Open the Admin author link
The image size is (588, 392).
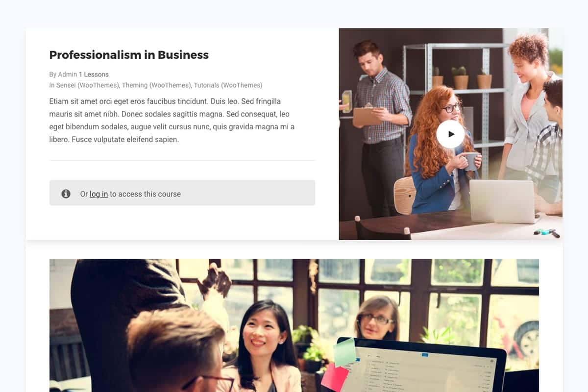pyautogui.click(x=68, y=74)
